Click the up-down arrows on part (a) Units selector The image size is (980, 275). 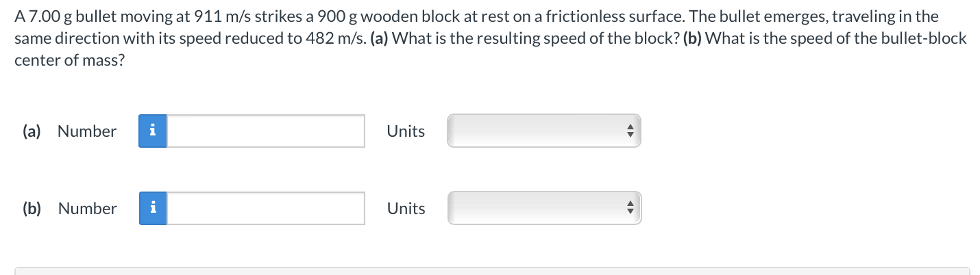click(x=630, y=131)
